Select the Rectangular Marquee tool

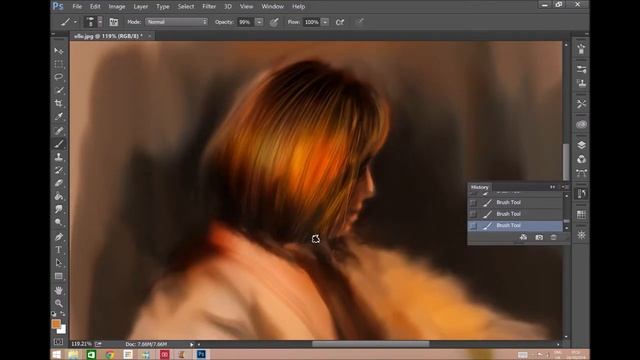tap(59, 64)
